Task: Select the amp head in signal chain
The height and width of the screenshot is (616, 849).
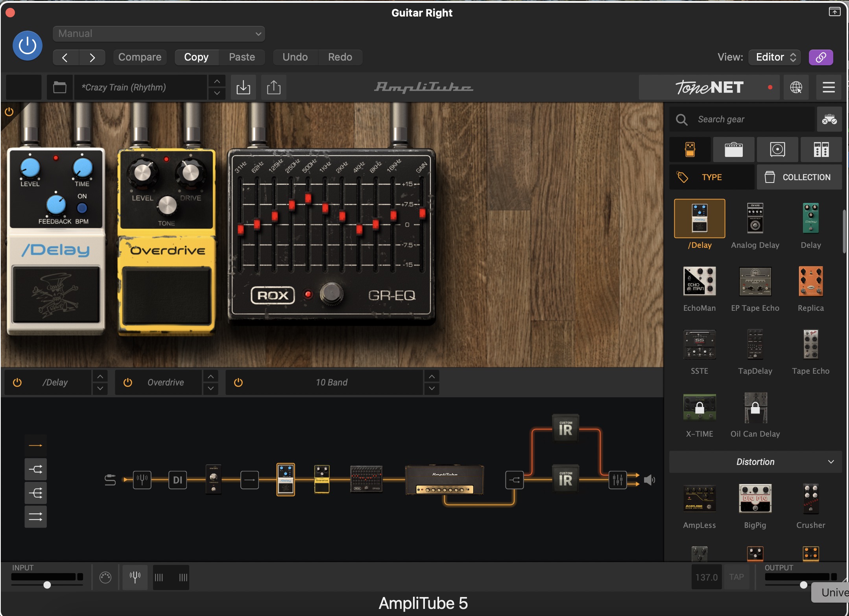Action: pos(445,480)
